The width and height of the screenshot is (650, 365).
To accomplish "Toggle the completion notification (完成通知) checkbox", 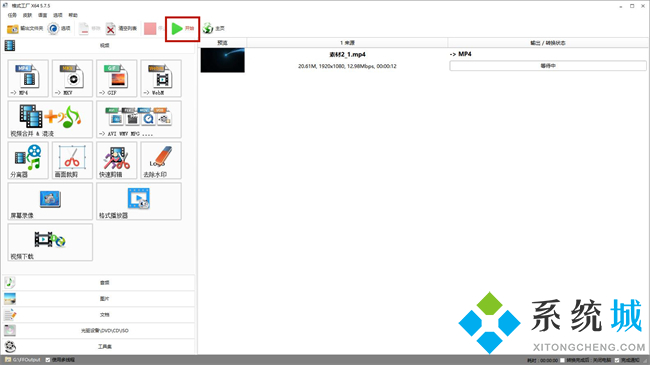I will (617, 360).
